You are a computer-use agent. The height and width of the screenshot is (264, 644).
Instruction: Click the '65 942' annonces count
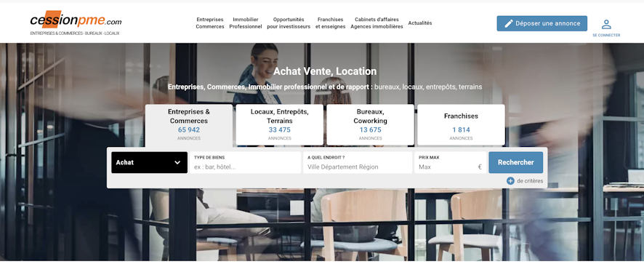coord(189,130)
